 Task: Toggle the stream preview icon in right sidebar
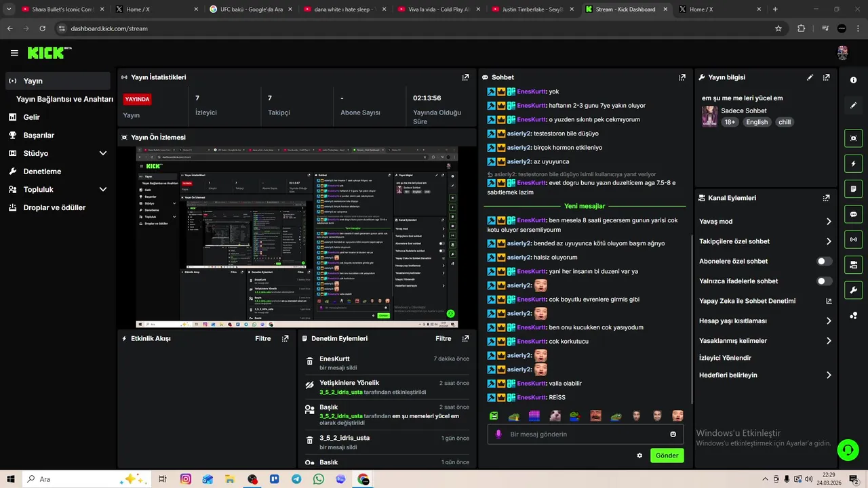click(853, 138)
